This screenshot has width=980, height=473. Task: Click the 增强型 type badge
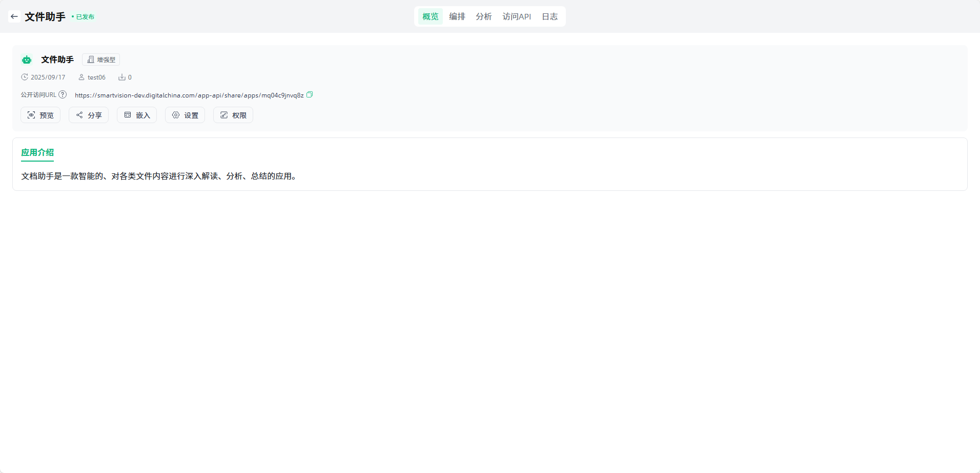[101, 60]
